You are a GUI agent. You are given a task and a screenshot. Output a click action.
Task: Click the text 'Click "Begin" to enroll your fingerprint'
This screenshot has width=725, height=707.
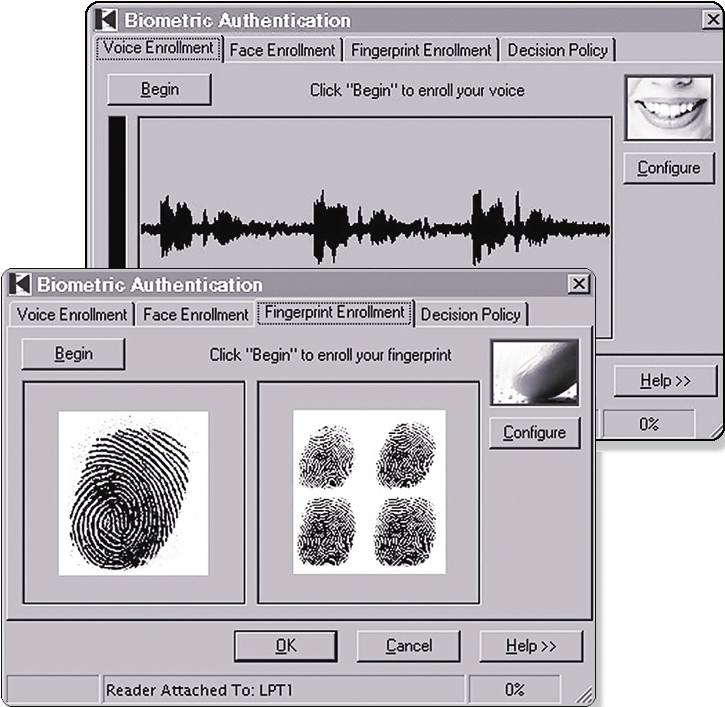click(330, 355)
